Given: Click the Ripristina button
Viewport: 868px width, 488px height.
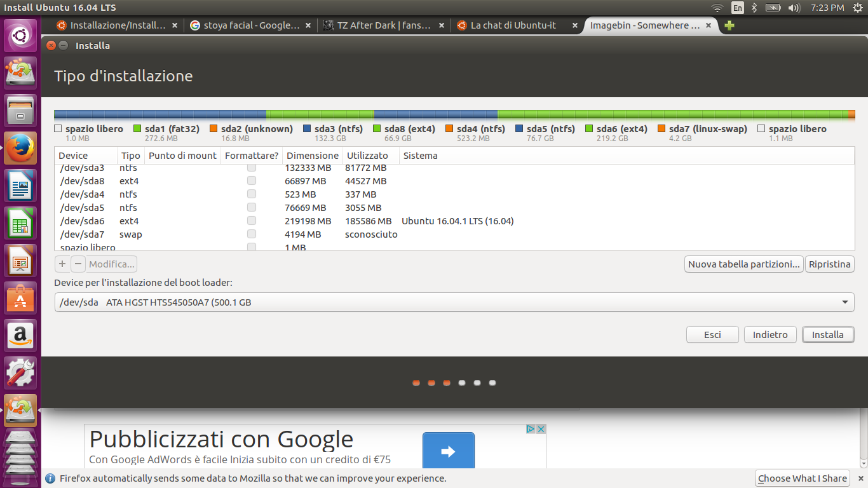Looking at the screenshot, I should [x=829, y=264].
